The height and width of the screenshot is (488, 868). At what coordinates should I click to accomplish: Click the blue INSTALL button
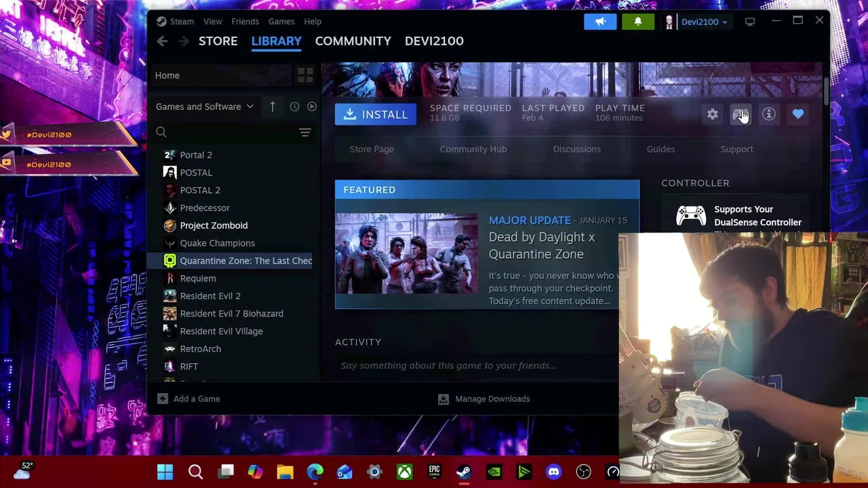click(376, 115)
